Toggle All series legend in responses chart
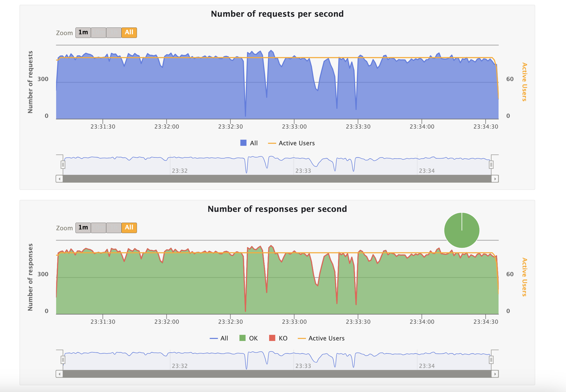This screenshot has height=392, width=566. (219, 338)
